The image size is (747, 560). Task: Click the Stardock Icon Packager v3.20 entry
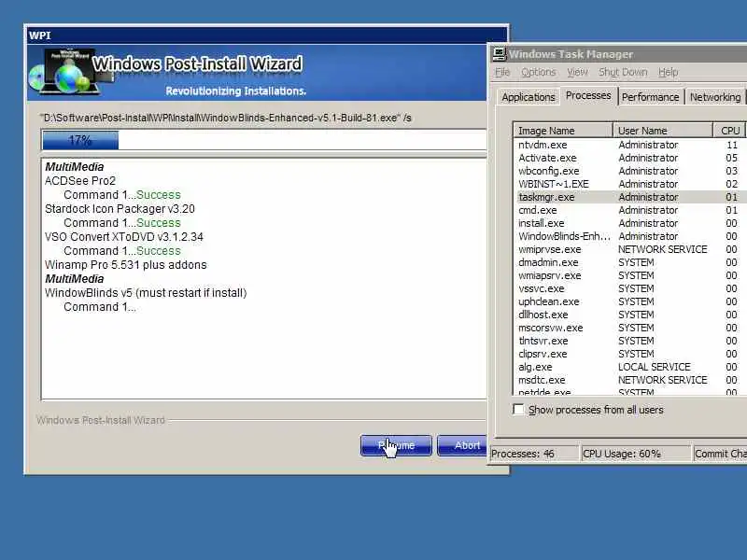[120, 209]
